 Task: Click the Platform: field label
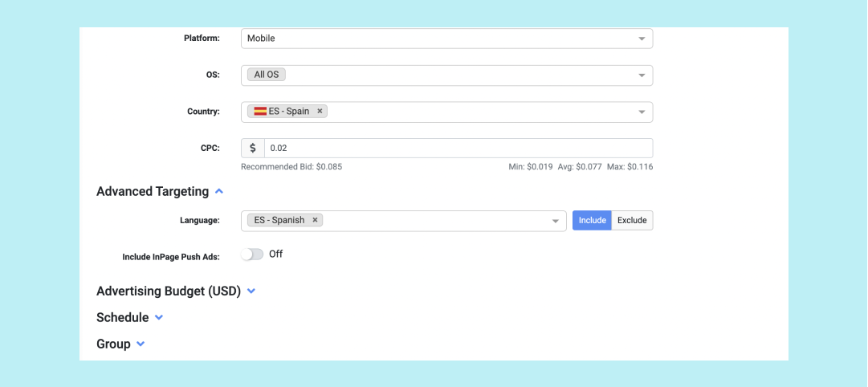202,39
